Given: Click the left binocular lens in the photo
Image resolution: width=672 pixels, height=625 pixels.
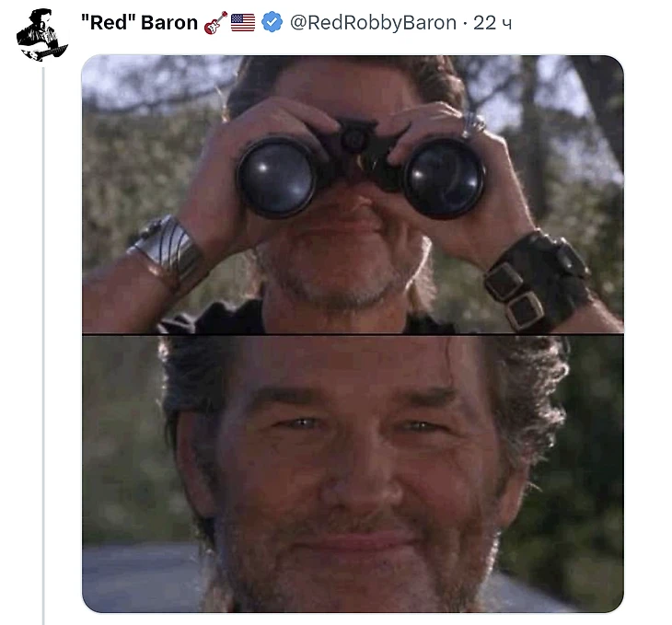Looking at the screenshot, I should (277, 177).
